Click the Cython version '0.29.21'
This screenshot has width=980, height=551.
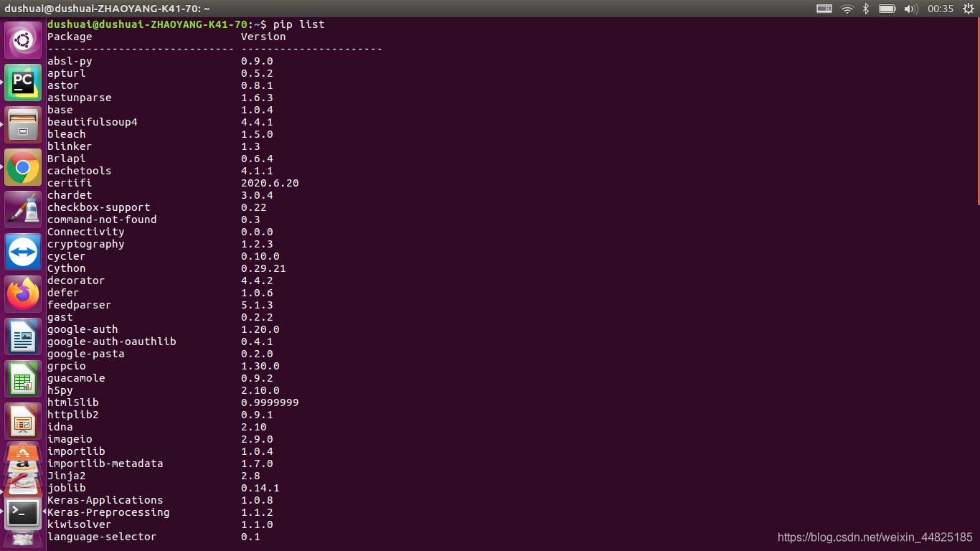pos(263,268)
